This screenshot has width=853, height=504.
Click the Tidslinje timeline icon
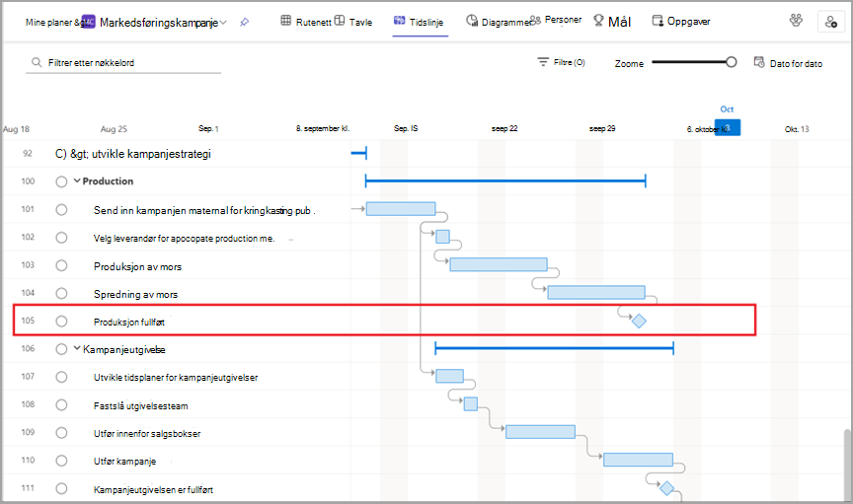(399, 21)
